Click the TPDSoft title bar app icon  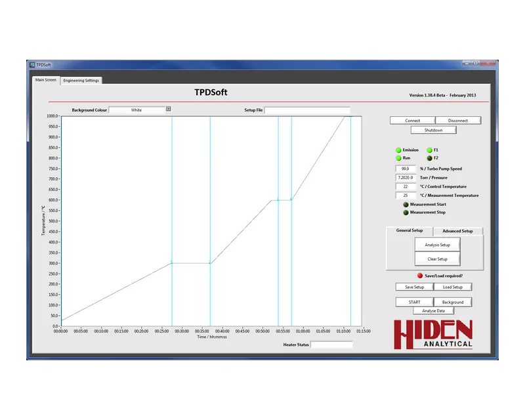(x=32, y=65)
